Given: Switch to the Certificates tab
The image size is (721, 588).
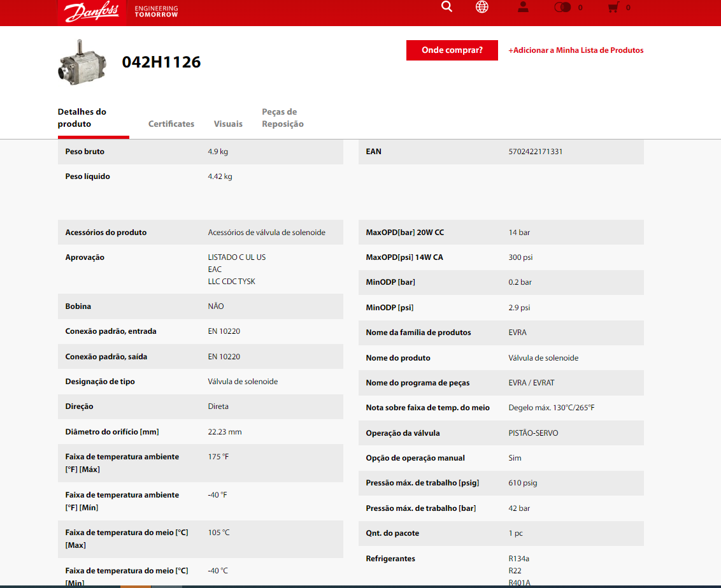Looking at the screenshot, I should pos(171,124).
